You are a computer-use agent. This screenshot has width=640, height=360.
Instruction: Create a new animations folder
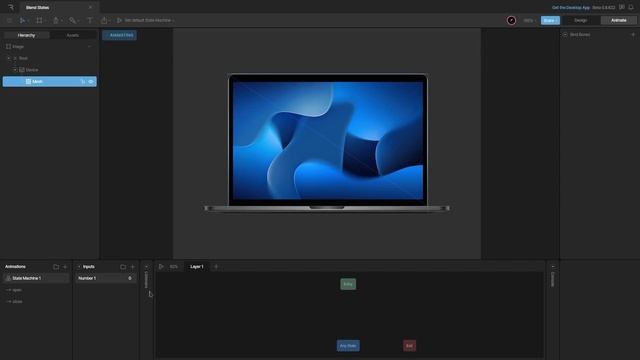coord(56,267)
